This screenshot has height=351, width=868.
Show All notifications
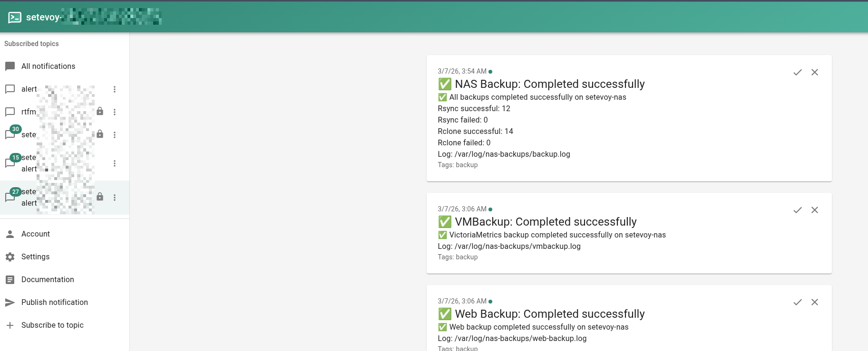(48, 66)
